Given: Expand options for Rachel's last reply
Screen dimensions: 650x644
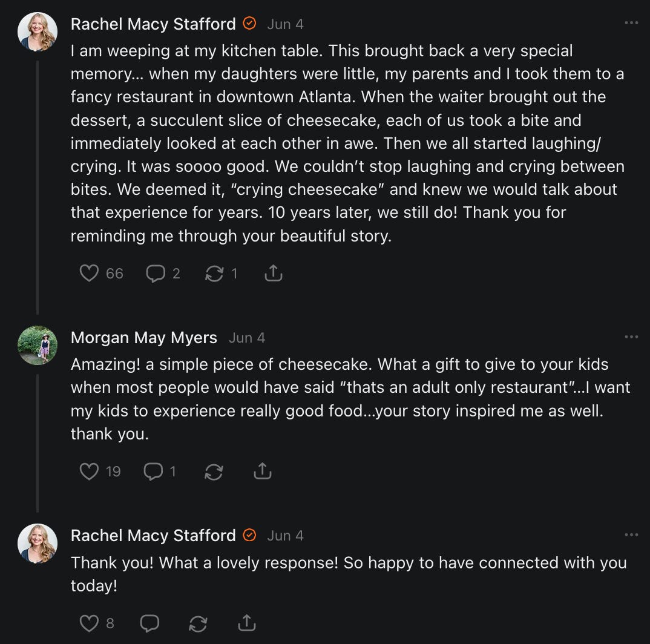Looking at the screenshot, I should coord(631,535).
